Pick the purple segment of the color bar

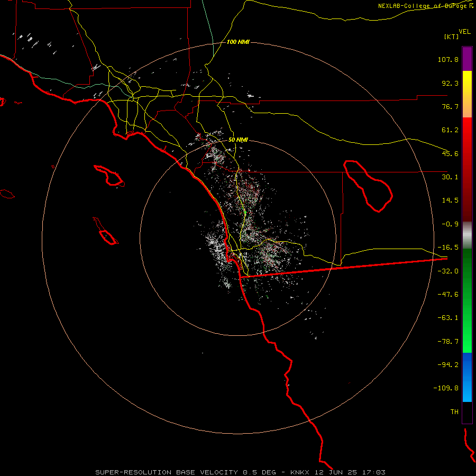pyautogui.click(x=467, y=59)
